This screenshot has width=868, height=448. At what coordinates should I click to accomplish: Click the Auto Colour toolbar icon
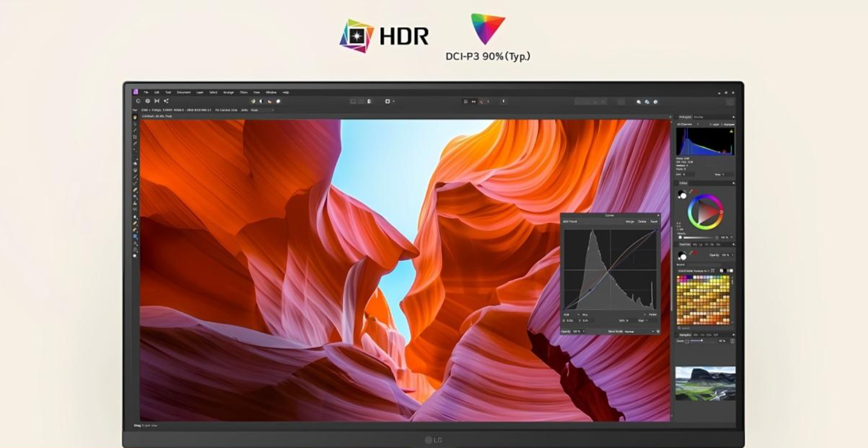pos(269,101)
